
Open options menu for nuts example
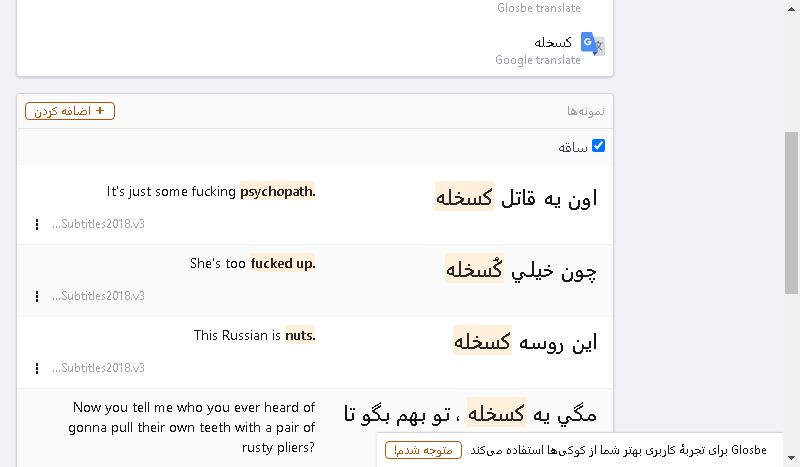[37, 368]
